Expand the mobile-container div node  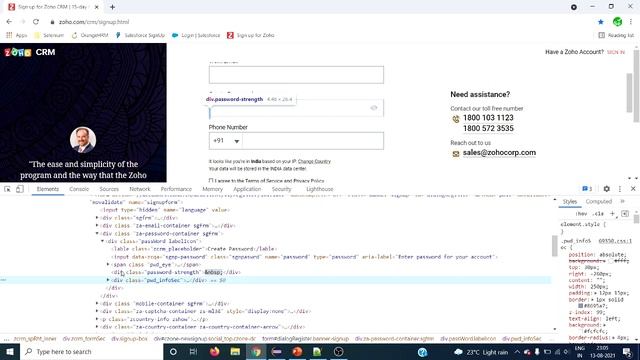[x=97, y=303]
